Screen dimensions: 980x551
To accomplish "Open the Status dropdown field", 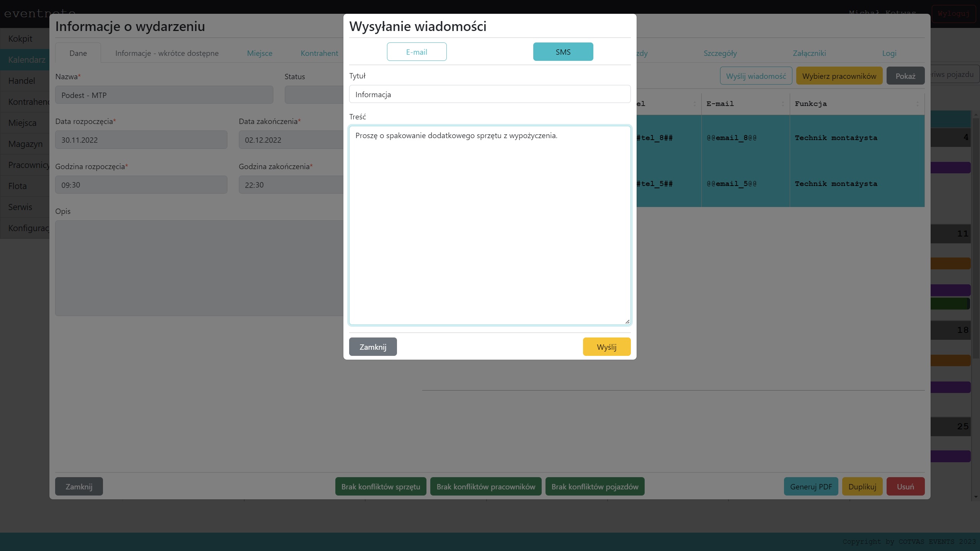I will point(314,95).
